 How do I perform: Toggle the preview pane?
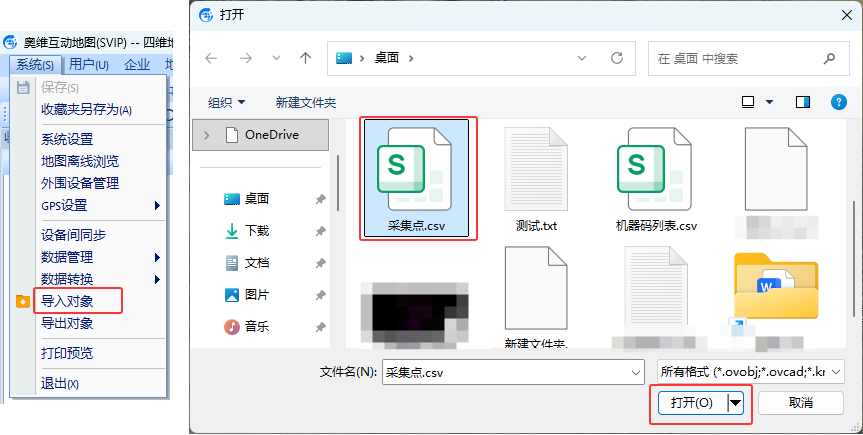click(803, 102)
